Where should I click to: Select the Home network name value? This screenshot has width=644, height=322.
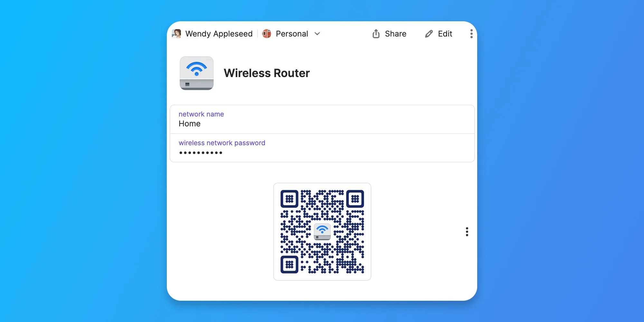(x=189, y=124)
